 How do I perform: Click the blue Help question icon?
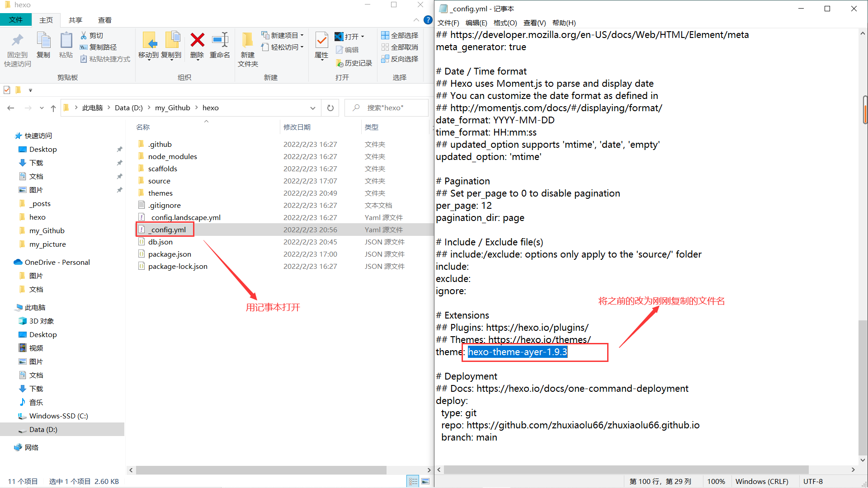point(428,20)
